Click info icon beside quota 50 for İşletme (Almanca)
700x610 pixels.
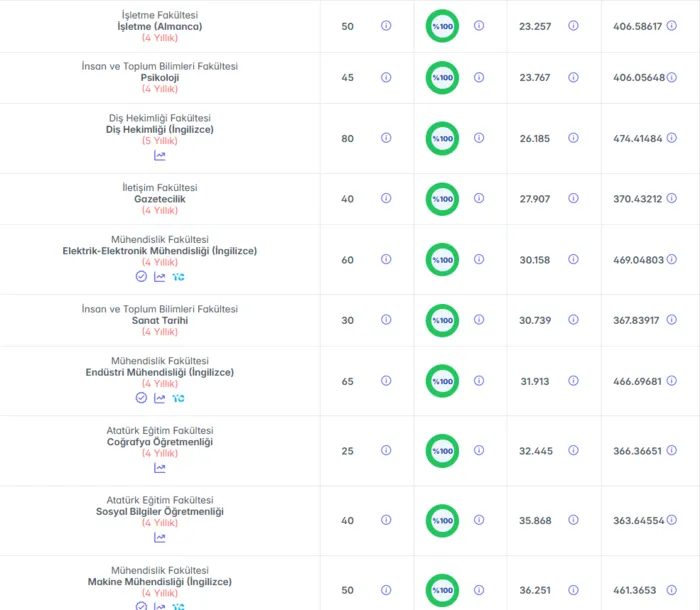click(x=386, y=25)
